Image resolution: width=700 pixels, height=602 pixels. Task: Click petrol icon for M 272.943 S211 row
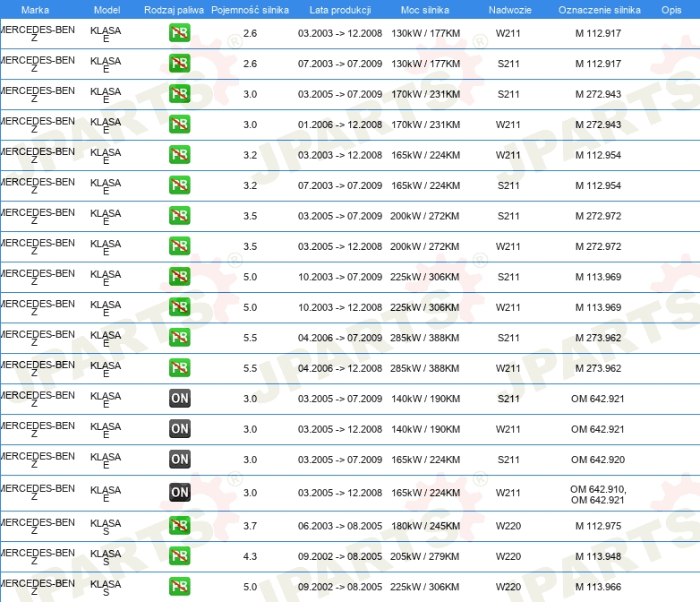[179, 94]
